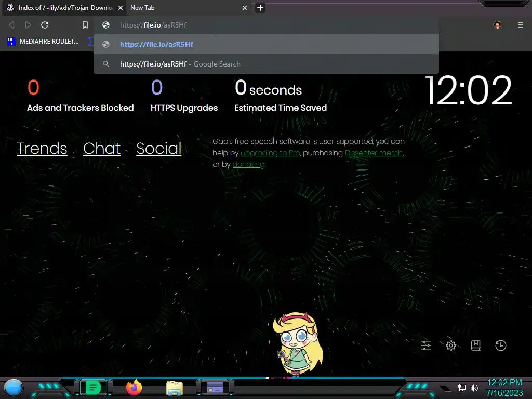Open the taskbar date and time
The height and width of the screenshot is (399, 532).
504,388
